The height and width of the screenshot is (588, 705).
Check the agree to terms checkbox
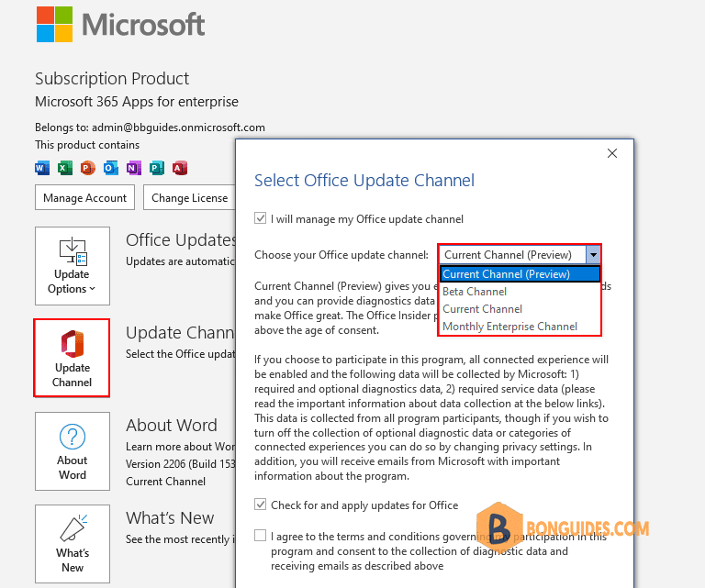point(261,536)
